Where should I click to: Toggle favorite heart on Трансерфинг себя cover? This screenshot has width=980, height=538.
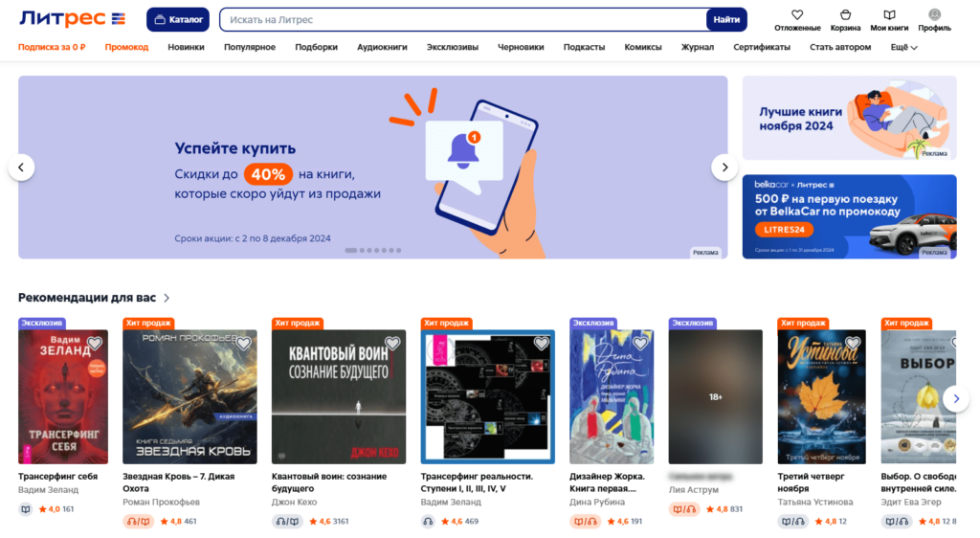[x=95, y=343]
